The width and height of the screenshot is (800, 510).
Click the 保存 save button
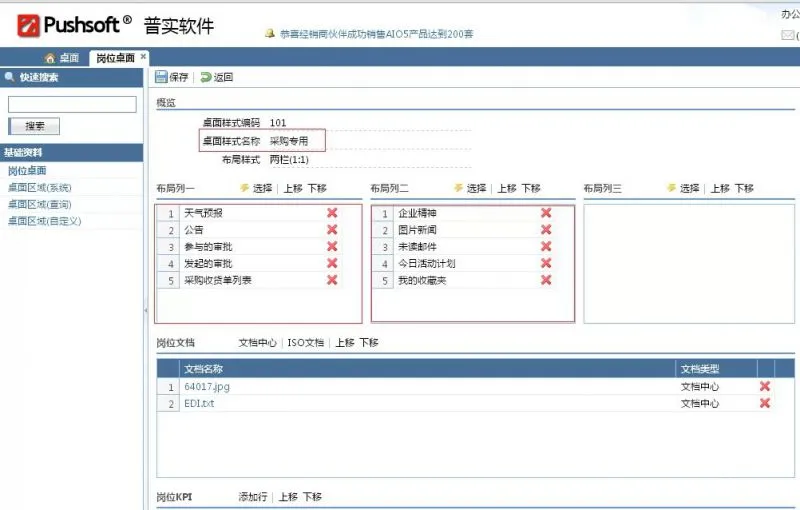[x=172, y=77]
